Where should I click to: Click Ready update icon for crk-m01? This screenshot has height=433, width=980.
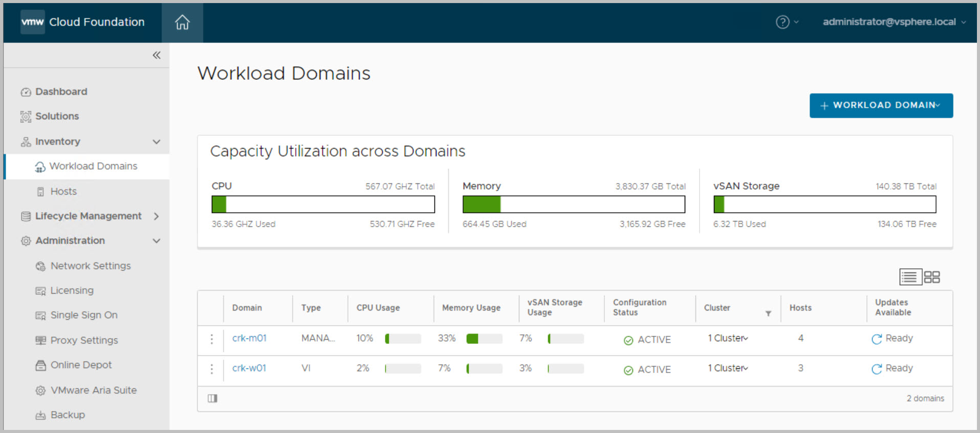tap(877, 339)
